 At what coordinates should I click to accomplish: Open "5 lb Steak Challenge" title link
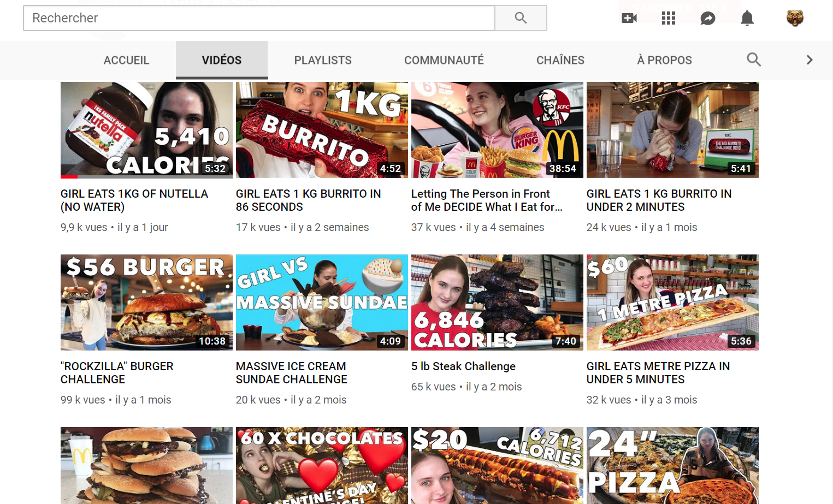(x=463, y=366)
